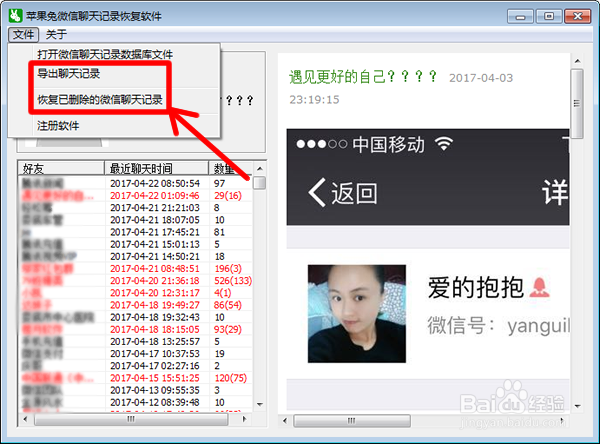Click the red contact icon beside 爱的抱抱
Image resolution: width=600 pixels, height=444 pixels.
click(540, 288)
